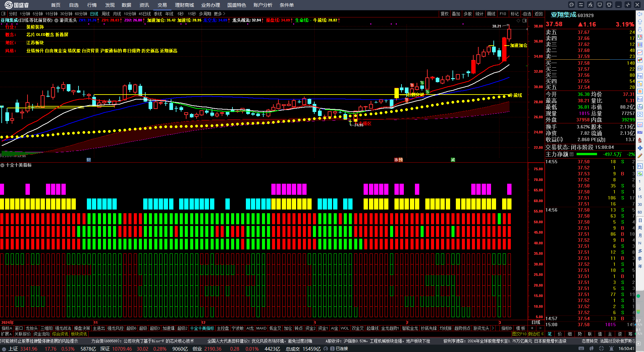Click the 返回 back button

pos(538,14)
